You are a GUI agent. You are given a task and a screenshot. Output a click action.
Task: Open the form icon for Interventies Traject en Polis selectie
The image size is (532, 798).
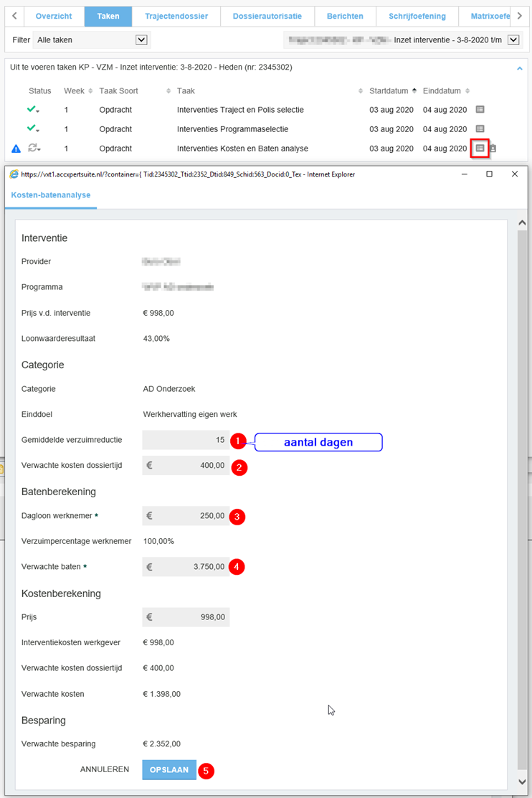(x=480, y=110)
